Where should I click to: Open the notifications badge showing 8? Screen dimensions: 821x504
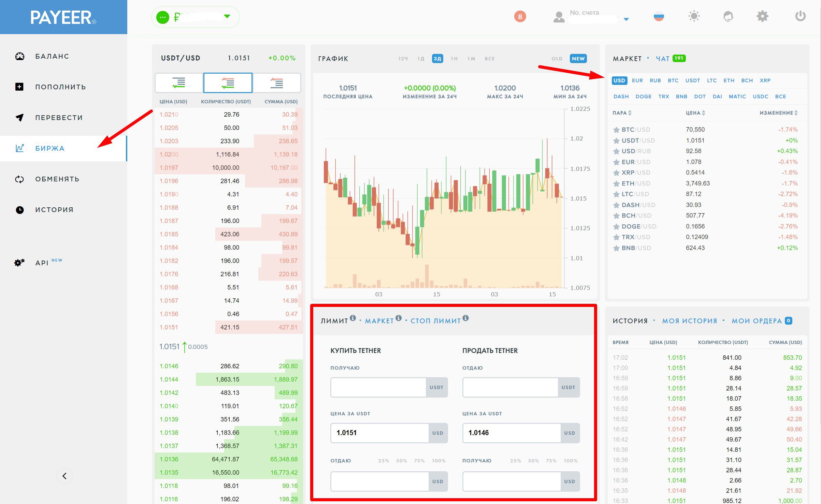tap(520, 16)
